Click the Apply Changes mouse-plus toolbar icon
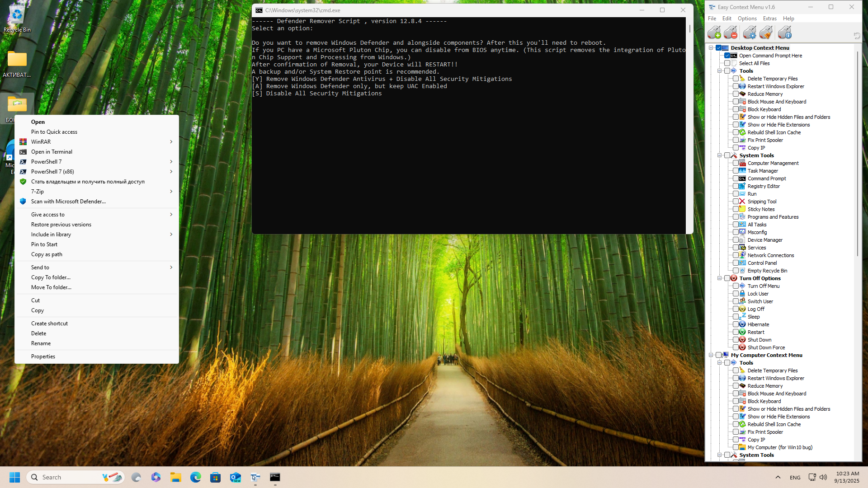 coord(714,33)
